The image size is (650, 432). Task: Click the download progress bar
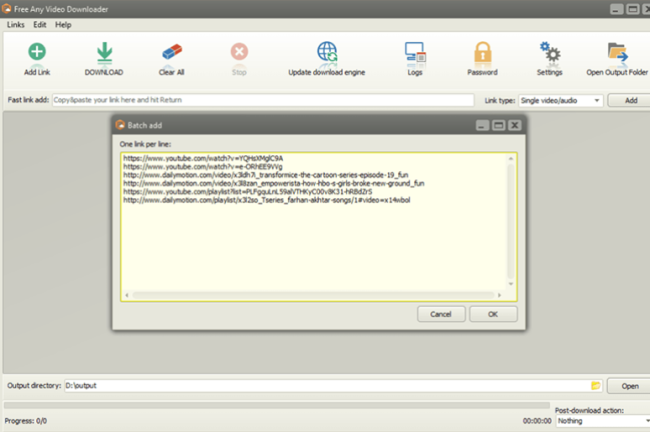click(277, 405)
